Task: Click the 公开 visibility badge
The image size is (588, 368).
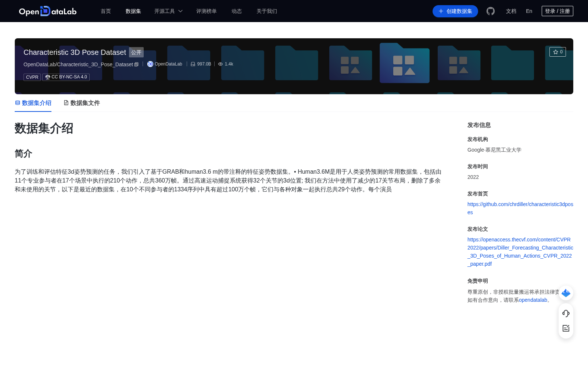Action: point(136,52)
